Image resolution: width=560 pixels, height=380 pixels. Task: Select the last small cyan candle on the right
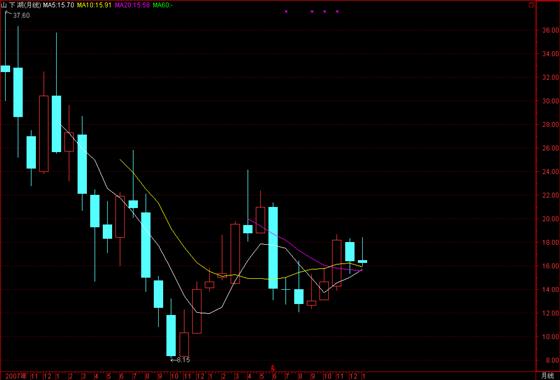tap(362, 261)
